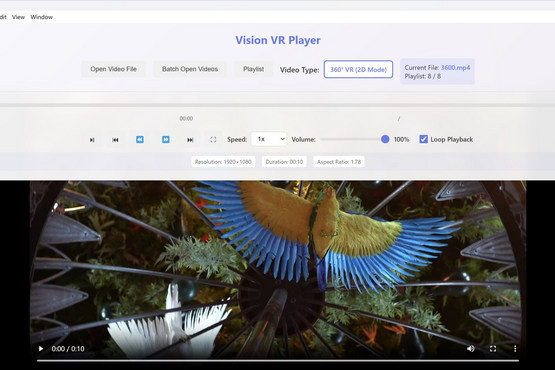Rewind using the blue rewind icon
This screenshot has height=370, width=555.
point(140,140)
